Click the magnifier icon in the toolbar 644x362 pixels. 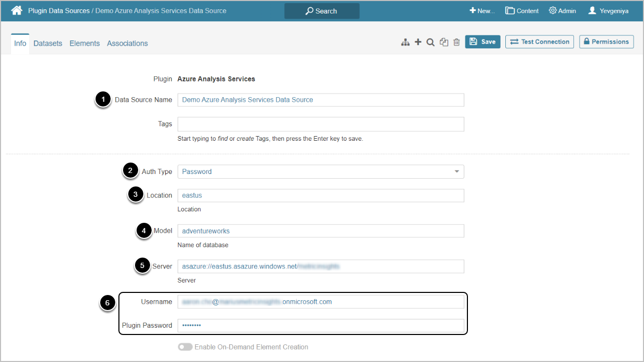(x=431, y=42)
